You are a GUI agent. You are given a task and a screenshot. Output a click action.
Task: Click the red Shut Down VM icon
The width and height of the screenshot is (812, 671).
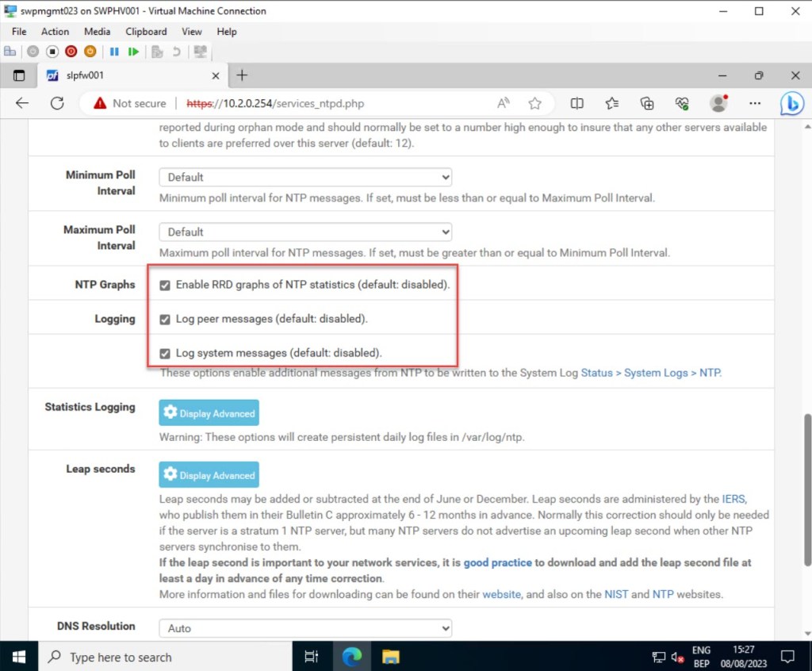[71, 52]
